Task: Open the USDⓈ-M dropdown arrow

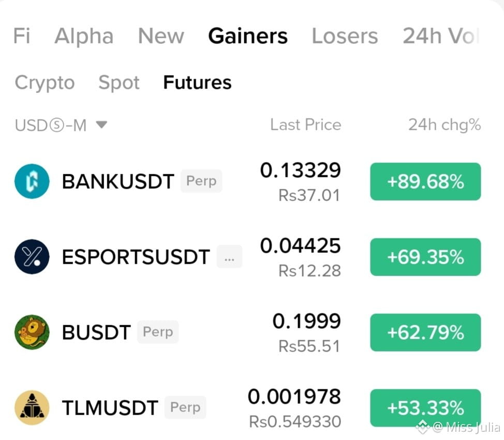Action: [x=101, y=124]
